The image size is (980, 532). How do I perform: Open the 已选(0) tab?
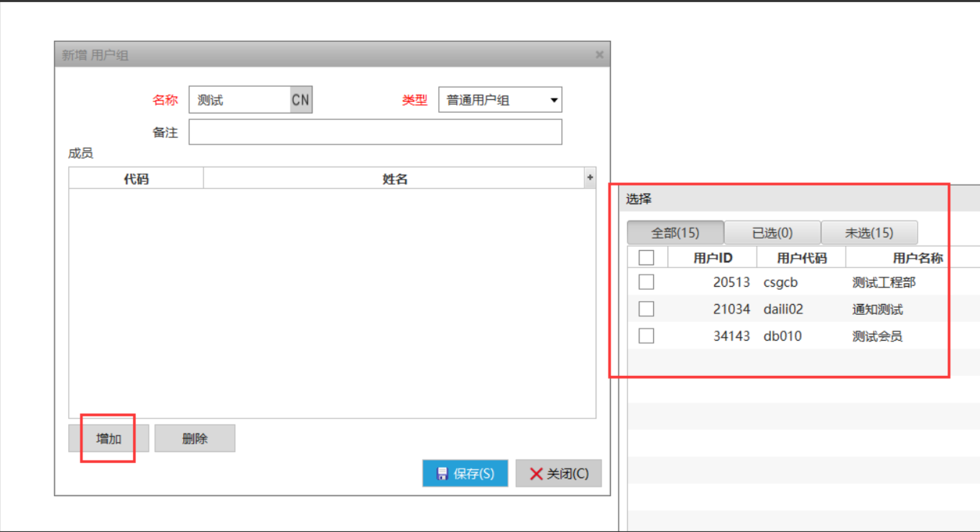[772, 233]
